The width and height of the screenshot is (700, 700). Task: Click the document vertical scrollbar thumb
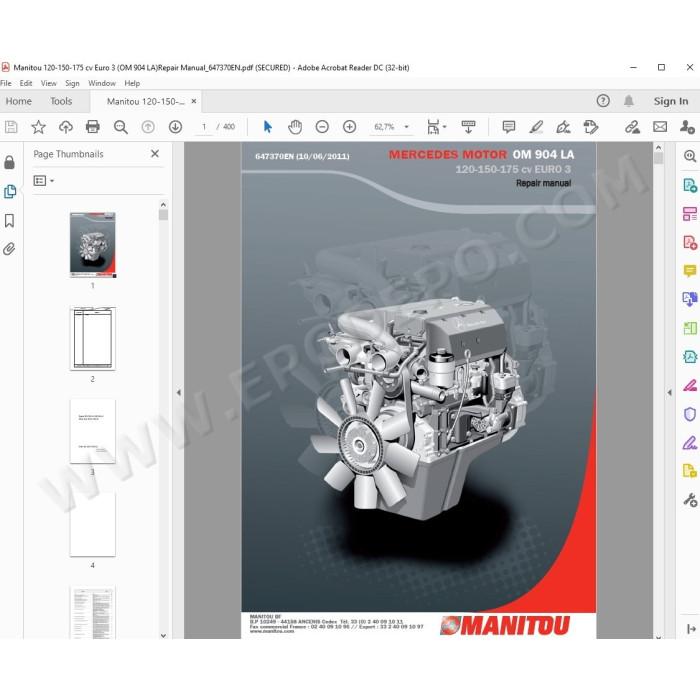click(x=658, y=158)
